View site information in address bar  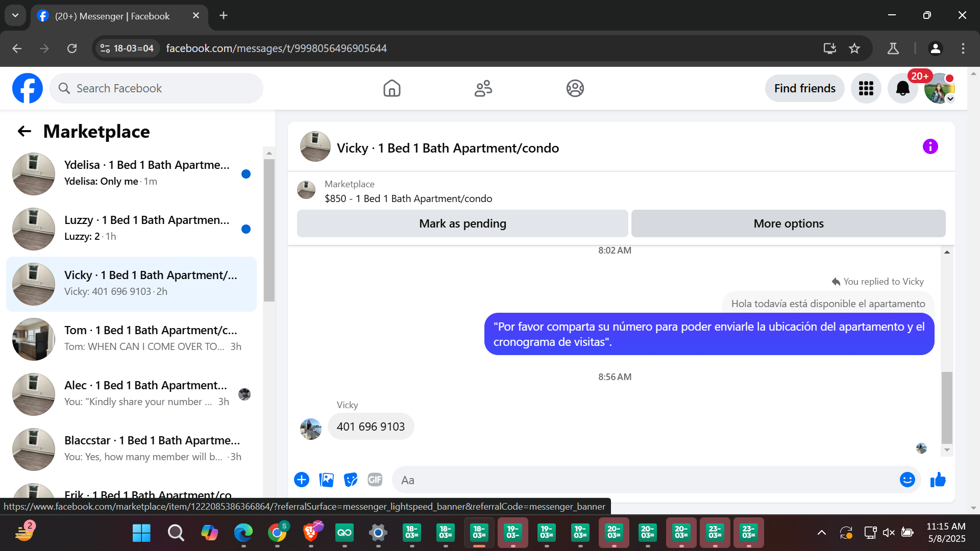127,48
